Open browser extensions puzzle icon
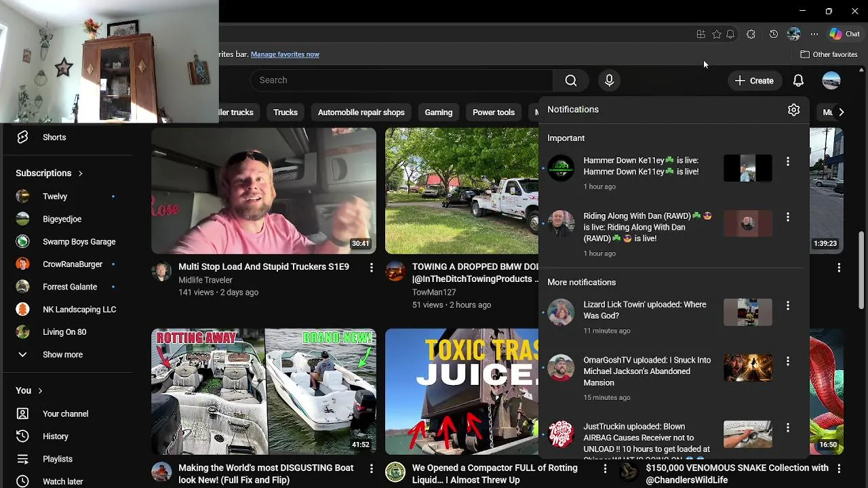 751,34
